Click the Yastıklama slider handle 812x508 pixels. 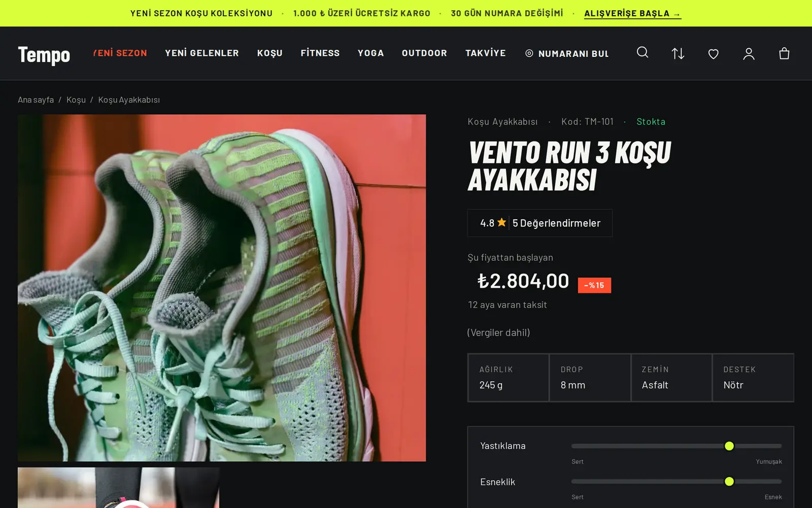(x=729, y=446)
